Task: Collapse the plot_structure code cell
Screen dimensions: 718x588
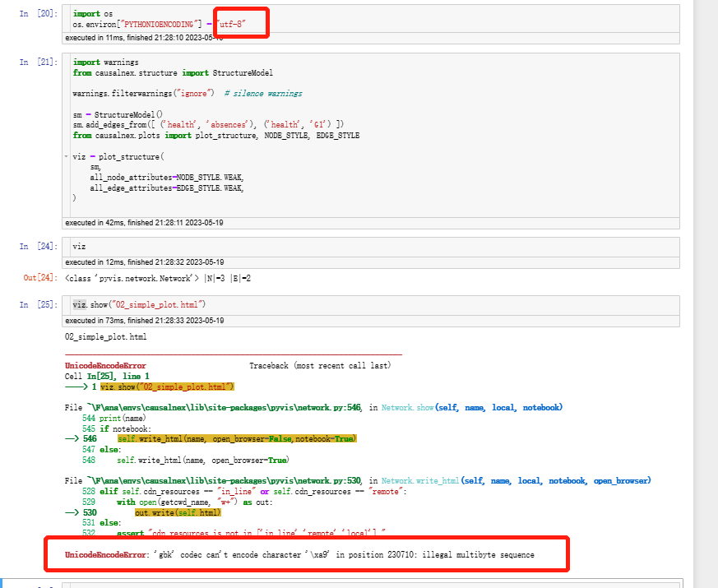Action: (64, 156)
